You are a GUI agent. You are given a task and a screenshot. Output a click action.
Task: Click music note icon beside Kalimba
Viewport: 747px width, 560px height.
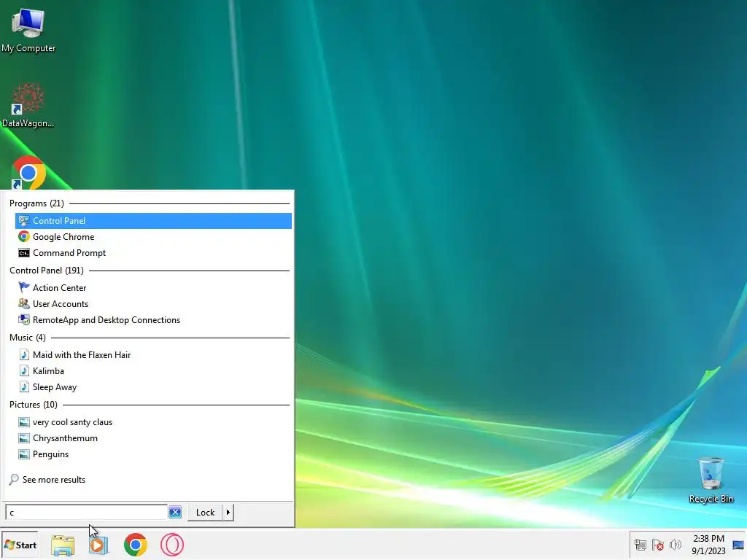point(24,371)
